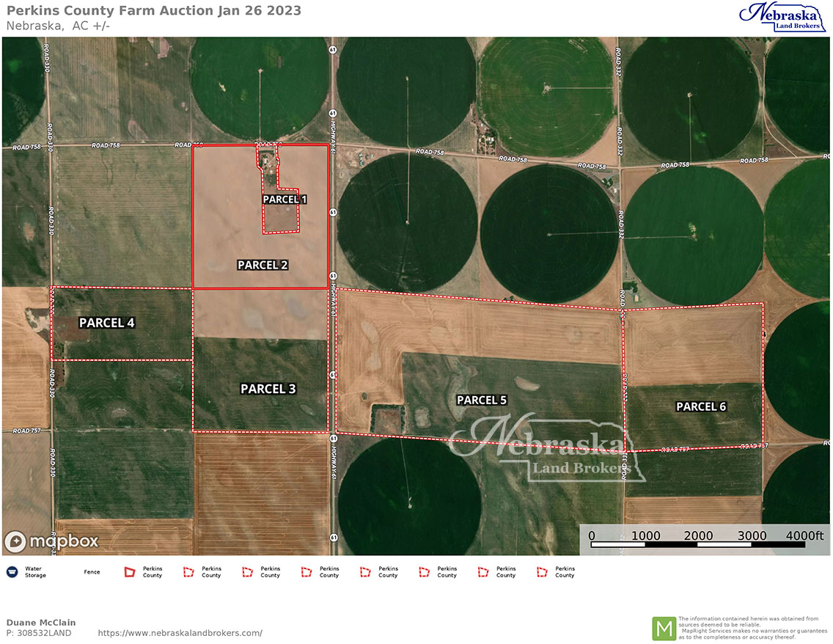
Task: Select the PARCEL 6 label
Action: [x=701, y=406]
